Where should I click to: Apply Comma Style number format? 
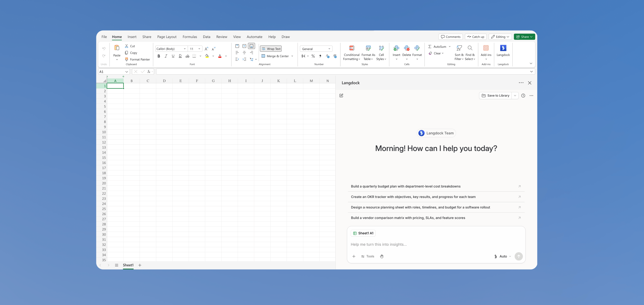tap(320, 56)
